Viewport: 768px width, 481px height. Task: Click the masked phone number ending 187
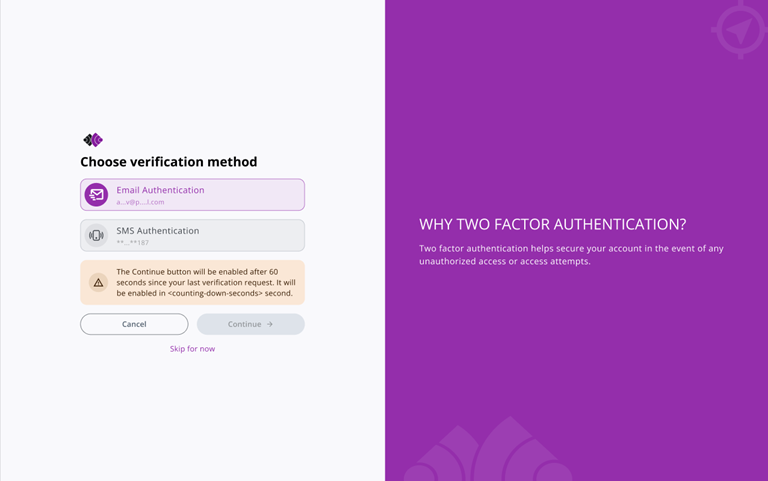click(133, 243)
